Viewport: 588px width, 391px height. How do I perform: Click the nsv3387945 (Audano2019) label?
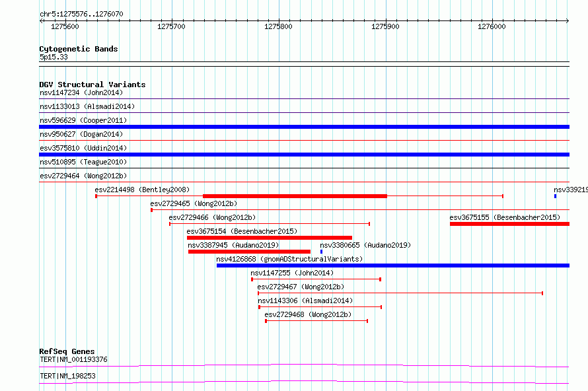tap(234, 245)
